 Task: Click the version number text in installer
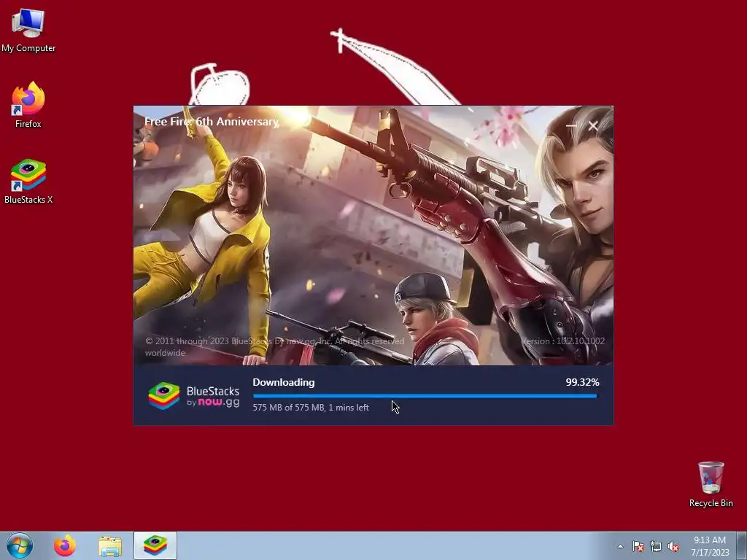coord(562,341)
